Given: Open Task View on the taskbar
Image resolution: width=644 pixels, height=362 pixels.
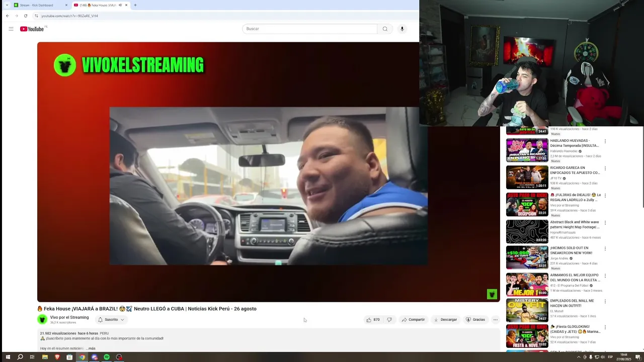Looking at the screenshot, I should pyautogui.click(x=32, y=357).
